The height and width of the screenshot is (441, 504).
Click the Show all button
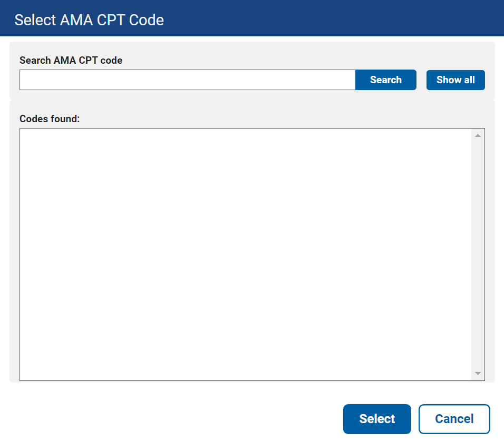(x=455, y=80)
